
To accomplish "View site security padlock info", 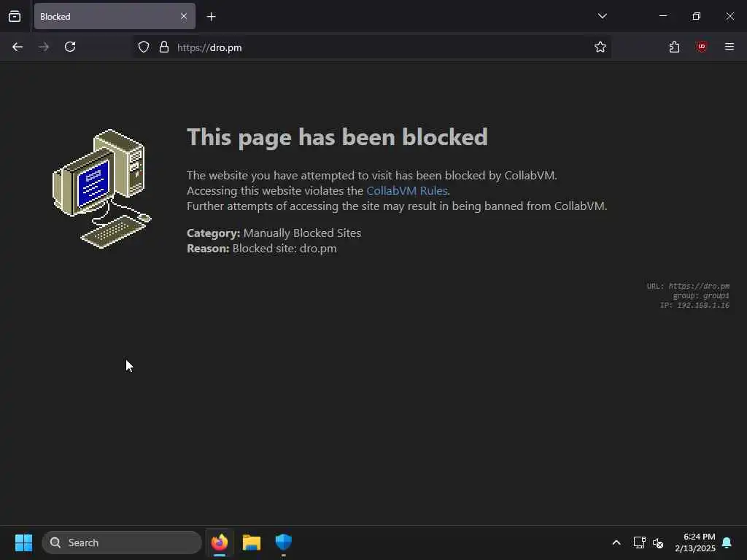I will point(164,47).
